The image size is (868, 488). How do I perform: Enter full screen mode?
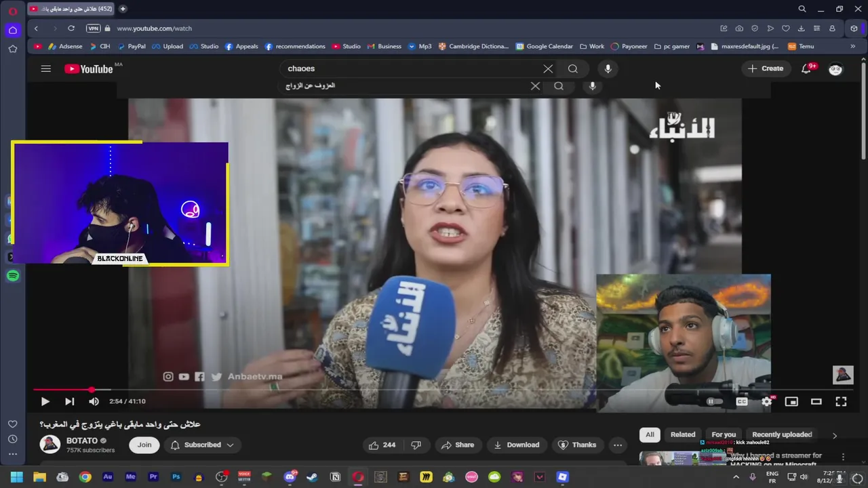click(x=841, y=401)
